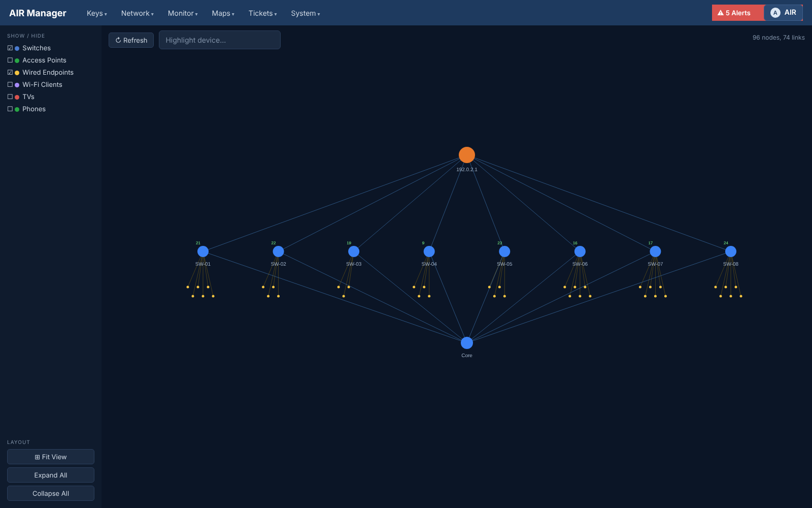Click the SW-08 port count 24 badge
This screenshot has width=812, height=508.
pos(726,243)
